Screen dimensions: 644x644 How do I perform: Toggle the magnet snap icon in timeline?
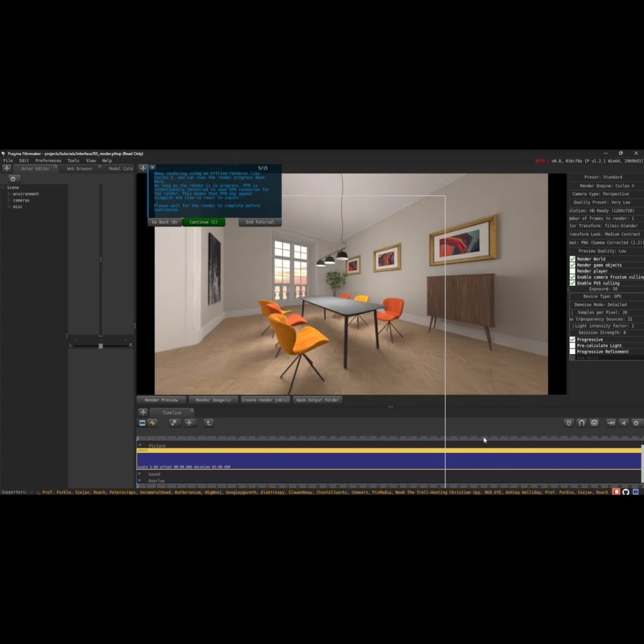582,422
